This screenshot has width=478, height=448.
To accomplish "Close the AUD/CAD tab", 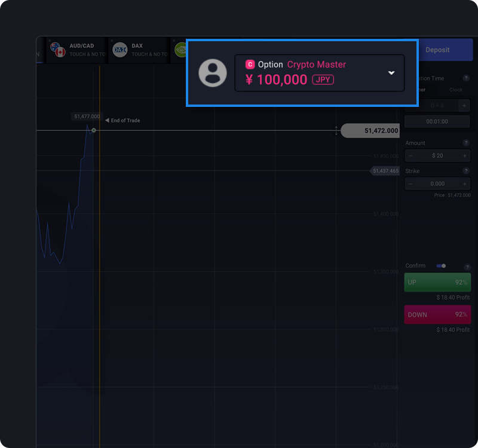I will [50, 40].
